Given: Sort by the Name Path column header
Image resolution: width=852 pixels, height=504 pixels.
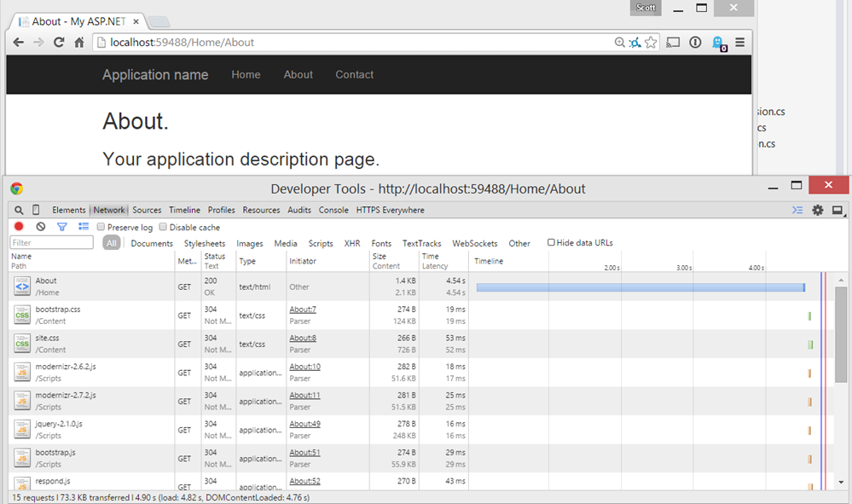Looking at the screenshot, I should click(91, 261).
